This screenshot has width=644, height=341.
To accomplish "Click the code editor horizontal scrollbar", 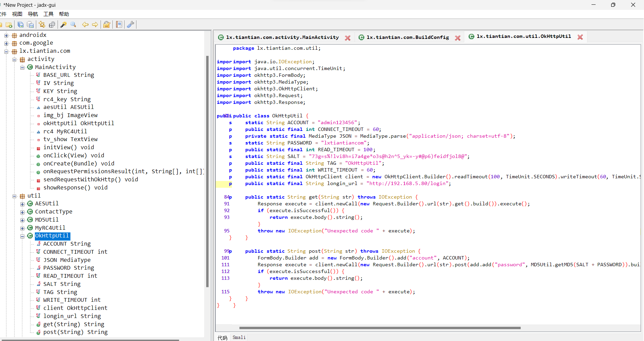I will (380, 328).
